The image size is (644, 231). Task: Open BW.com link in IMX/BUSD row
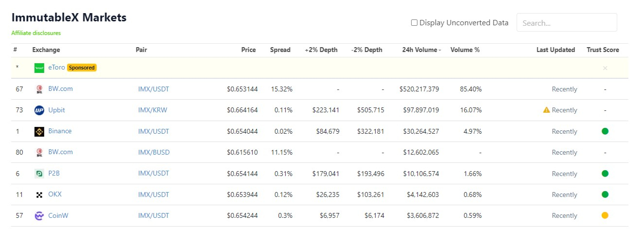coord(60,152)
